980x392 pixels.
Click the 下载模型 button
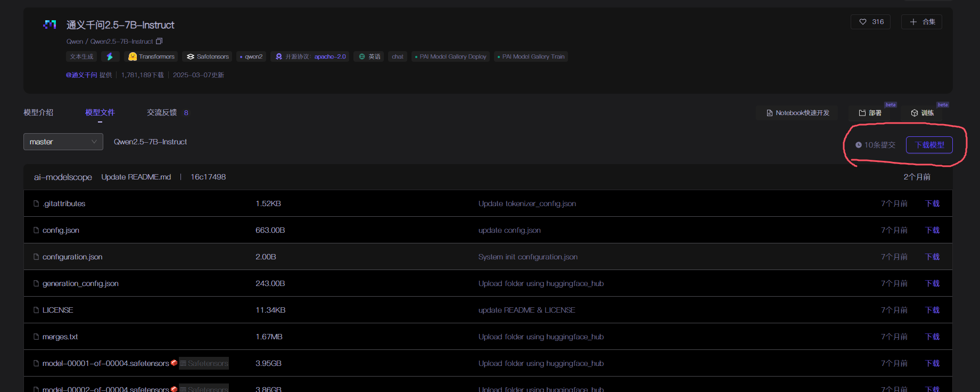point(929,145)
